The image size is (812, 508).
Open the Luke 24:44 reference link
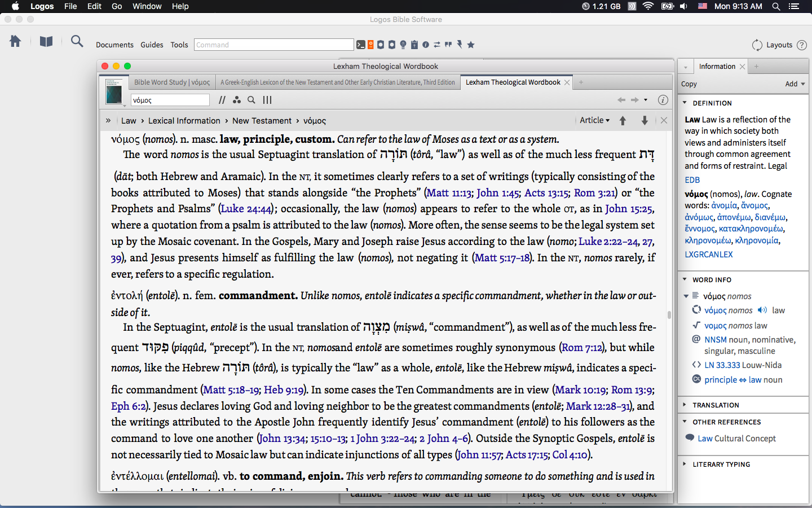point(246,209)
